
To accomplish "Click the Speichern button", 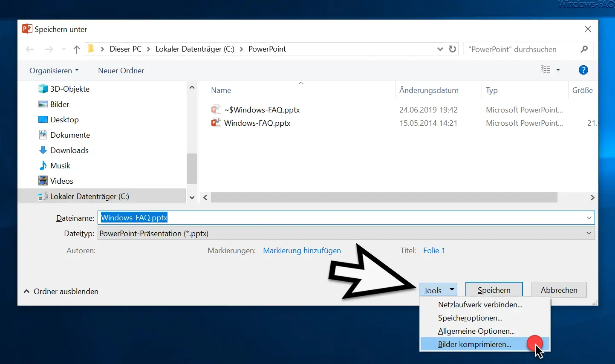I will (x=494, y=289).
